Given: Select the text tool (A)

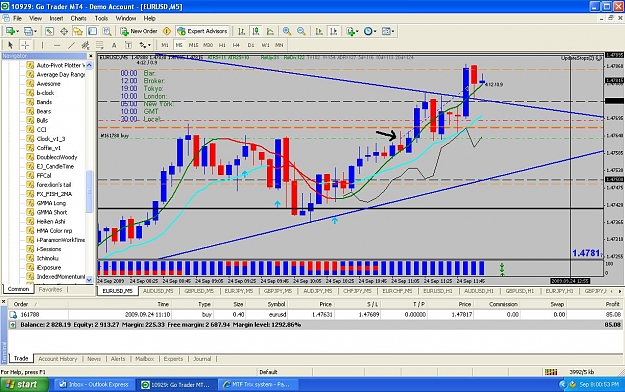Looking at the screenshot, I should [114, 45].
